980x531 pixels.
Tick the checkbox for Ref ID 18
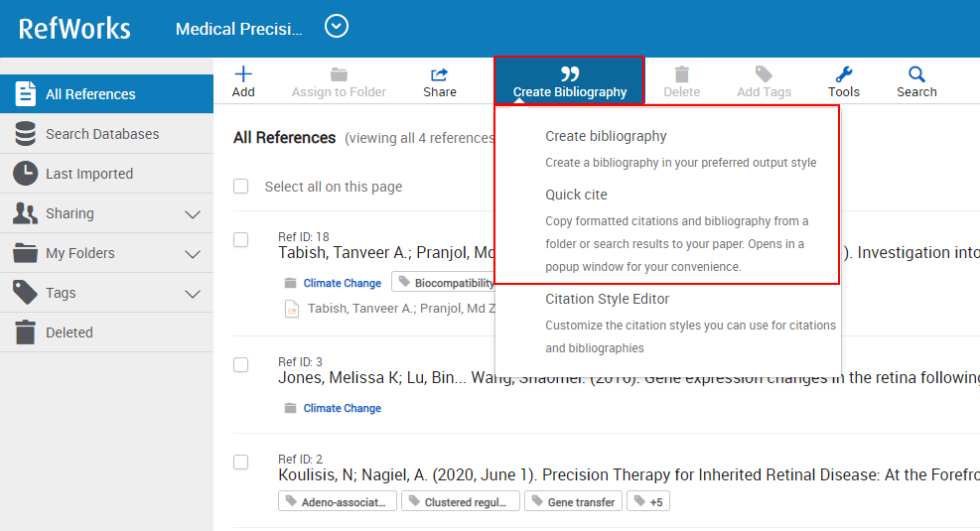point(241,240)
